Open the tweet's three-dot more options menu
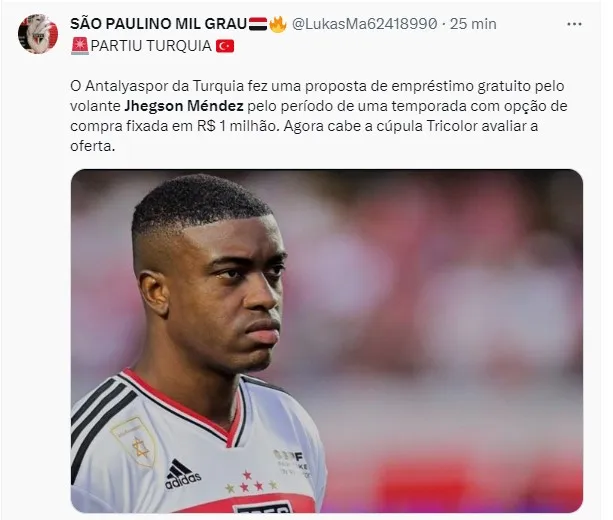This screenshot has height=520, width=613. coord(574,24)
